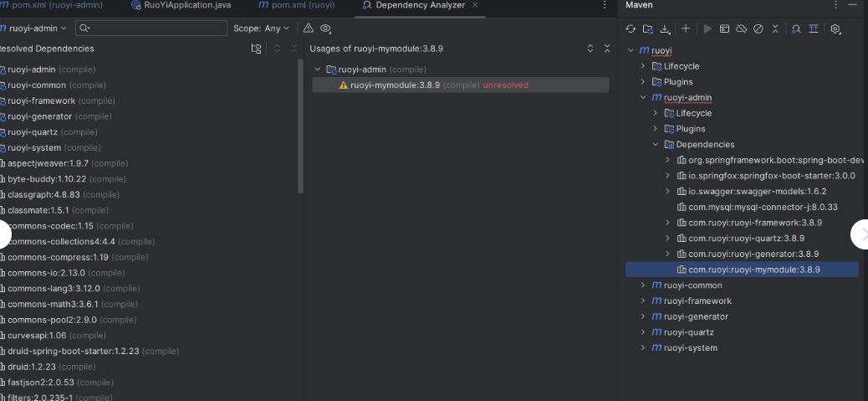Collapse all in Maven tool window
The width and height of the screenshot is (868, 401).
775,28
